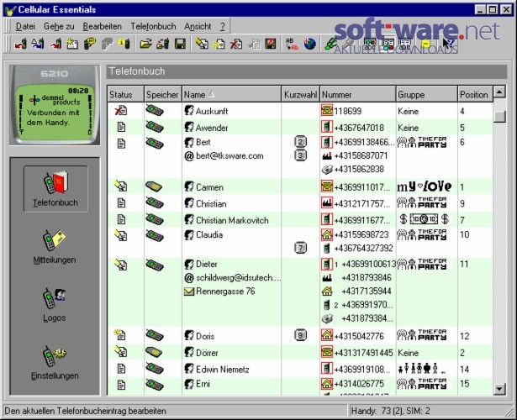Viewport: 517px width, 420px height.
Task: Click the globe toolbar icon
Action: 309,44
